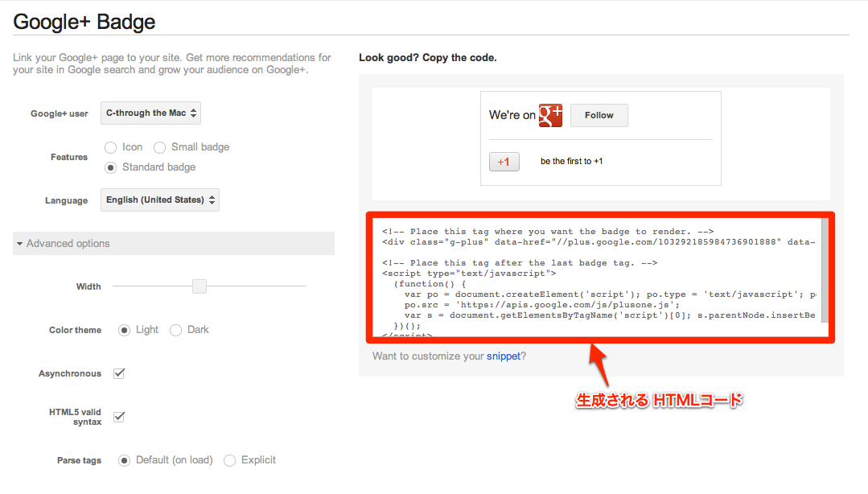This screenshot has width=868, height=494.
Task: Click the +1 button in badge preview
Action: (x=504, y=162)
